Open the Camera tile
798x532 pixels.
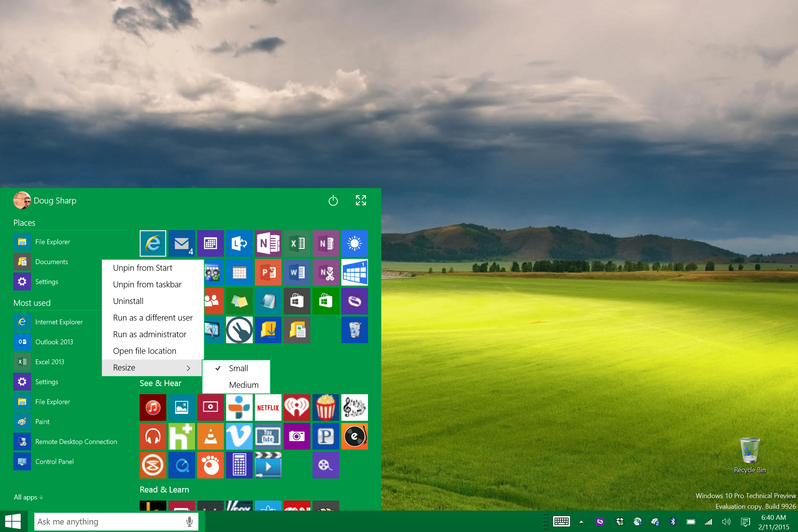[297, 436]
